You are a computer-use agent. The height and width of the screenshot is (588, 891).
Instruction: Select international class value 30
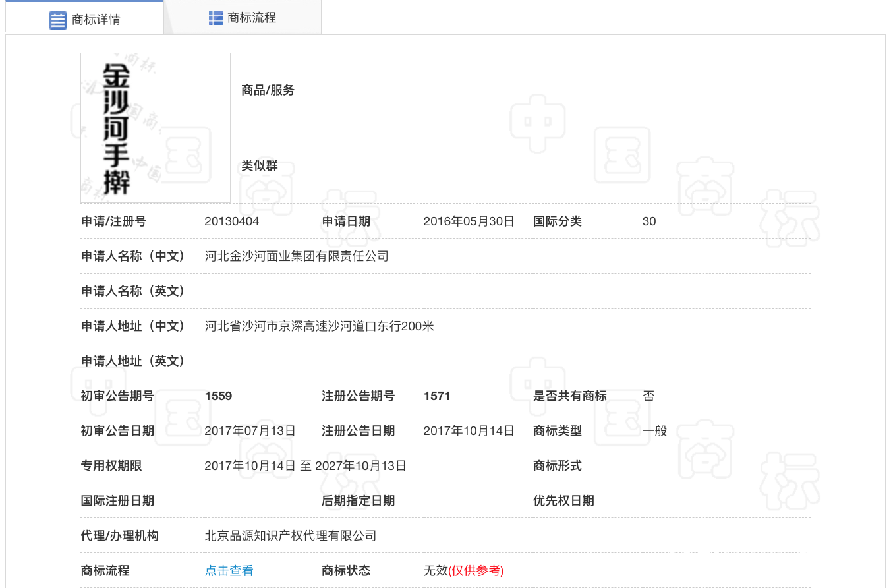(x=649, y=221)
